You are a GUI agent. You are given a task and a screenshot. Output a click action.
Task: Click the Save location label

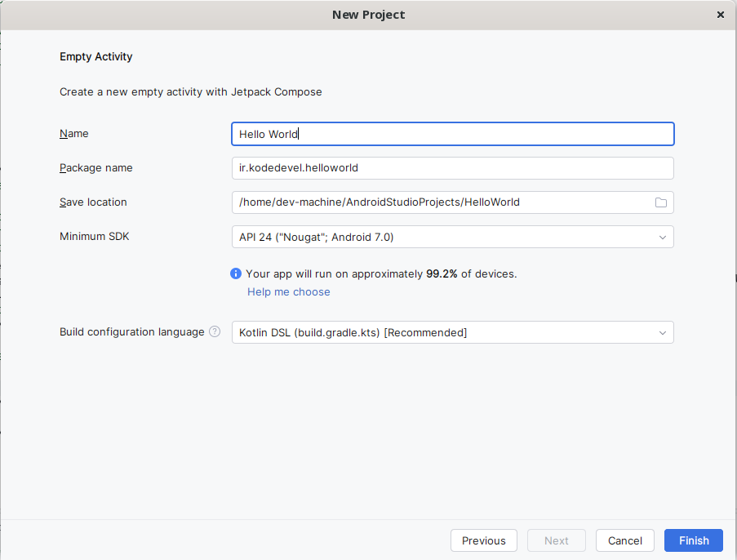(x=93, y=202)
